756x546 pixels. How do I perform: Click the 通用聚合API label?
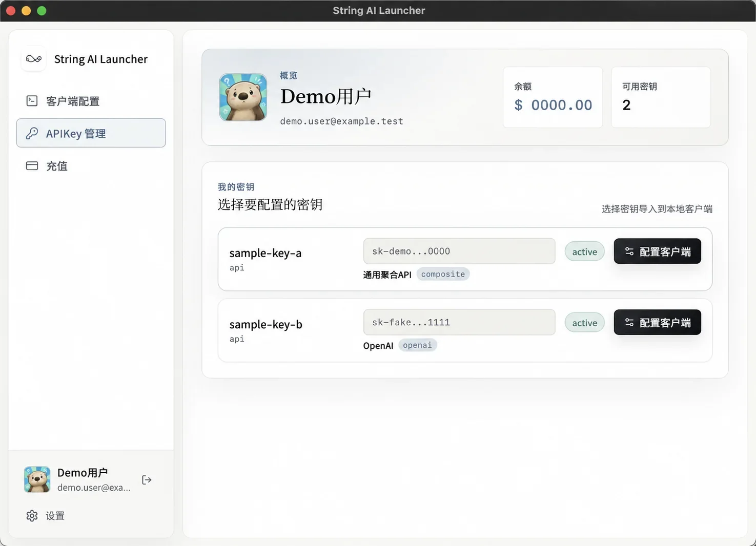(387, 275)
